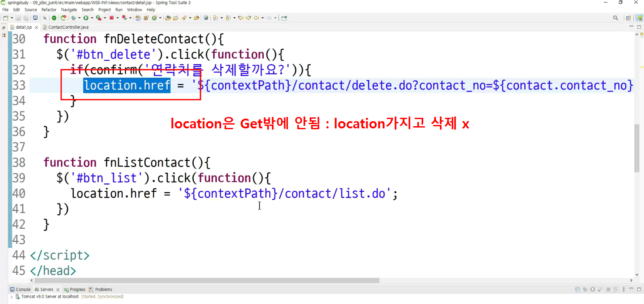
Task: Click the Save toolbar icon
Action: click(18, 18)
